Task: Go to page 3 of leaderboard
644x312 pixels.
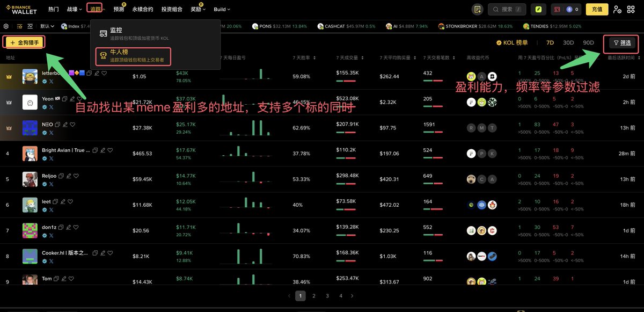Action: pyautogui.click(x=327, y=296)
